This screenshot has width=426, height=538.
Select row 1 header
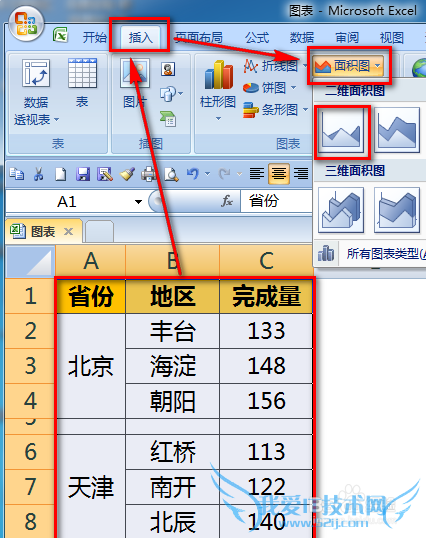[30, 296]
